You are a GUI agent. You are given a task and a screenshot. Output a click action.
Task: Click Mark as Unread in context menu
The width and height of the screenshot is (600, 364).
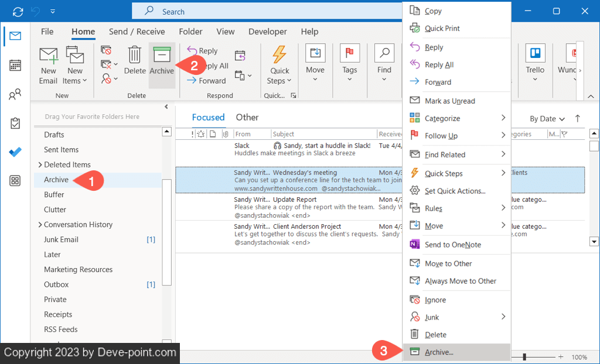[449, 101]
